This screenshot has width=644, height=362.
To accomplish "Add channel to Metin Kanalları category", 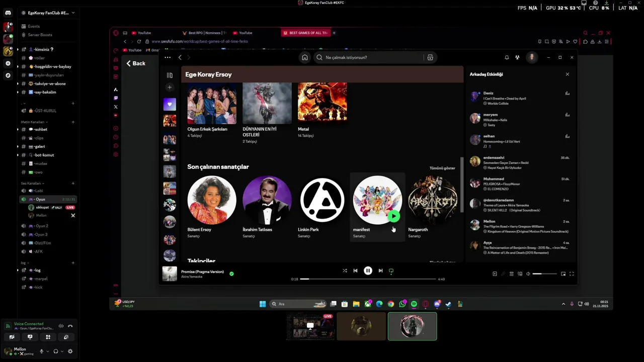I will (x=73, y=122).
